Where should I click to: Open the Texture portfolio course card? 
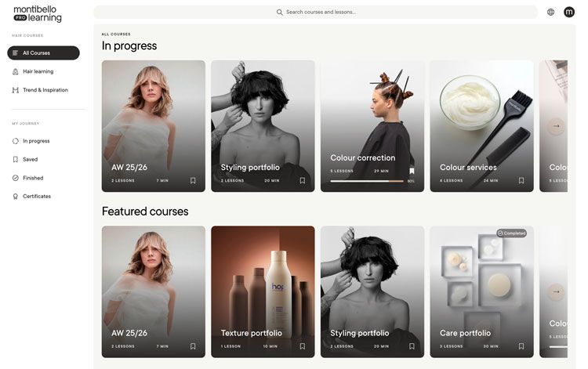(x=263, y=291)
